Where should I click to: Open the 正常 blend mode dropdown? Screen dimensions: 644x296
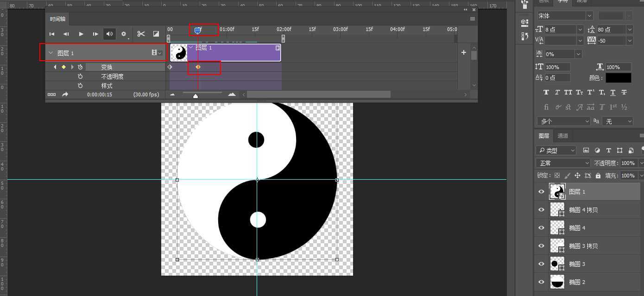click(562, 163)
